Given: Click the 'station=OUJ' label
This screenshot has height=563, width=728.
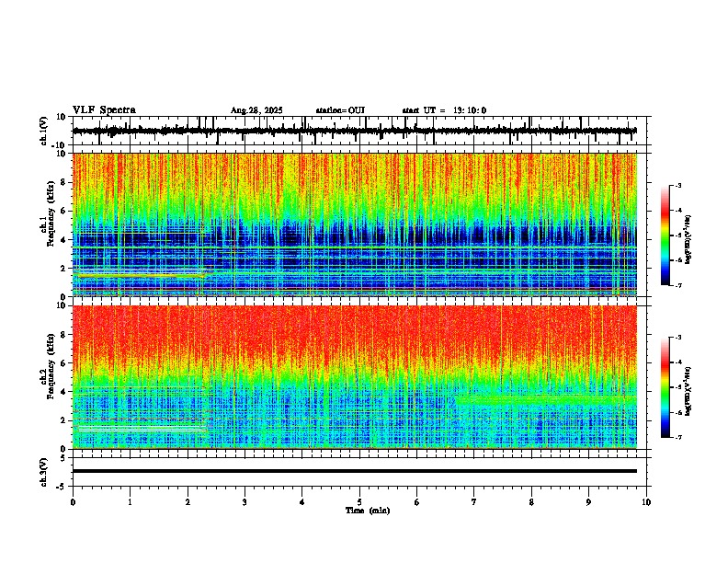Looking at the screenshot, I should [340, 110].
